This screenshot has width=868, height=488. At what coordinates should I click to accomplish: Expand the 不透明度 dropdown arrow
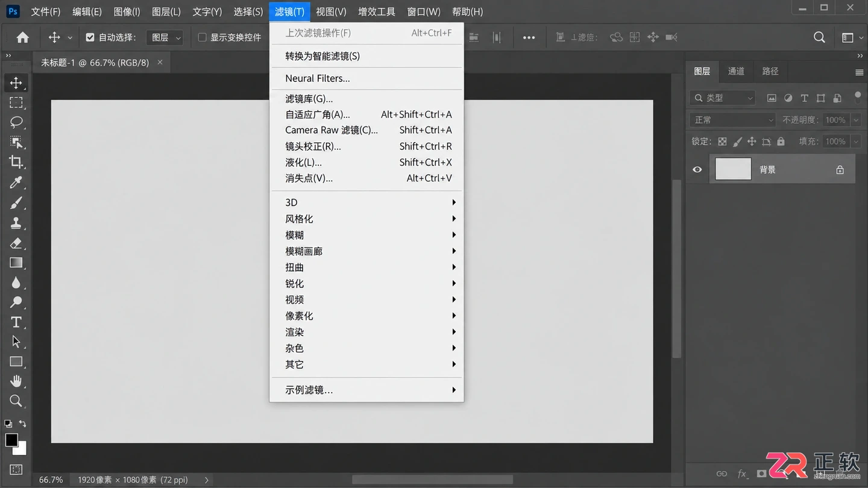pos(856,120)
